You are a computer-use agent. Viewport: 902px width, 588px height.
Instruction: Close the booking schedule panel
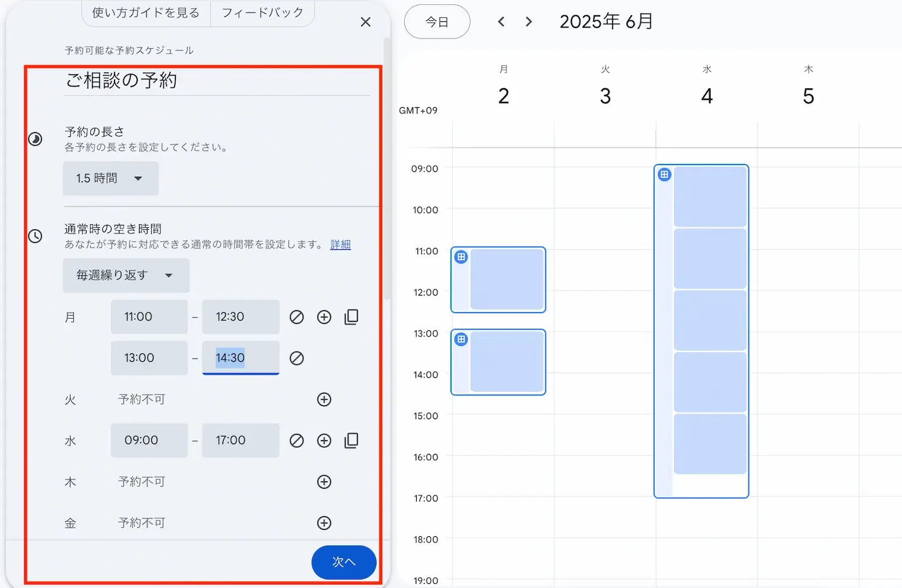(x=366, y=22)
